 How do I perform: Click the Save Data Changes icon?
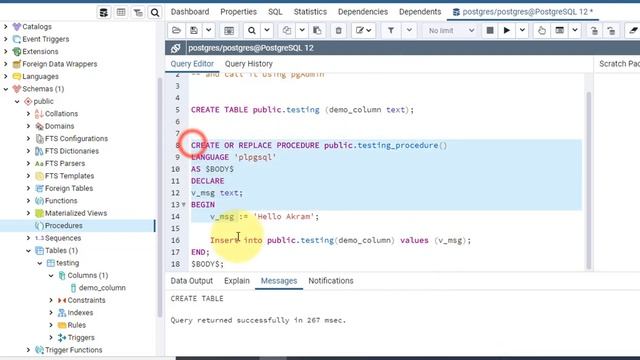pyautogui.click(x=229, y=31)
